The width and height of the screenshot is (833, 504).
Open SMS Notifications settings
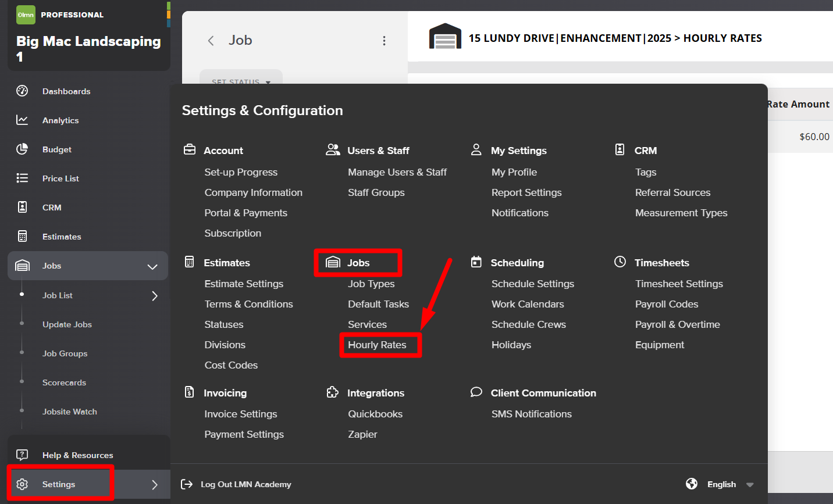pos(532,414)
